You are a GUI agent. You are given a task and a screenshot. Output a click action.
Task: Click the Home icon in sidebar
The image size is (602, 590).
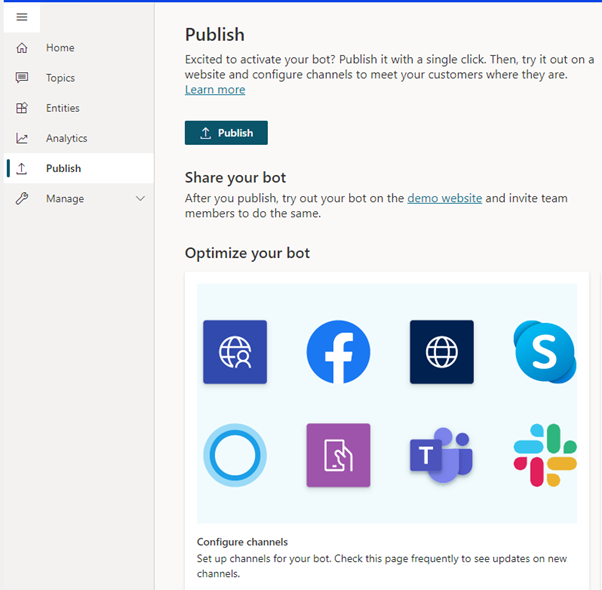coord(22,48)
